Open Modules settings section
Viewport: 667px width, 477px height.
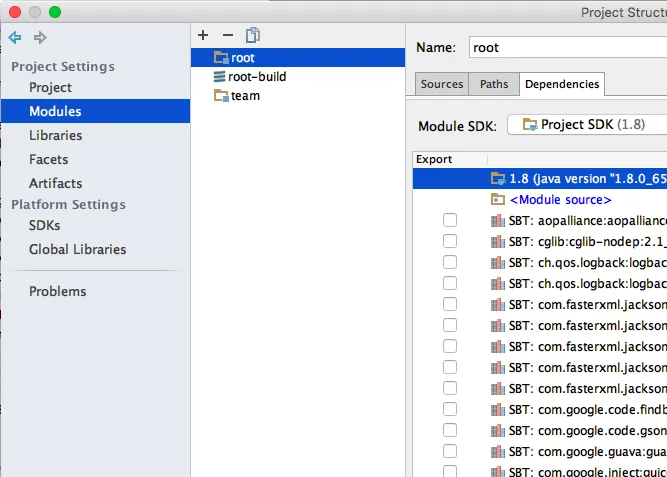pyautogui.click(x=95, y=111)
